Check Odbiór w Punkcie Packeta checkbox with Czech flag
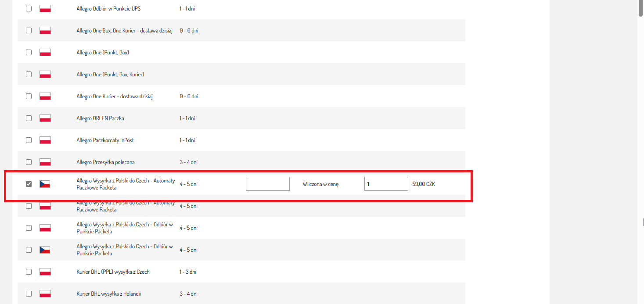The width and height of the screenshot is (644, 304). (x=29, y=250)
